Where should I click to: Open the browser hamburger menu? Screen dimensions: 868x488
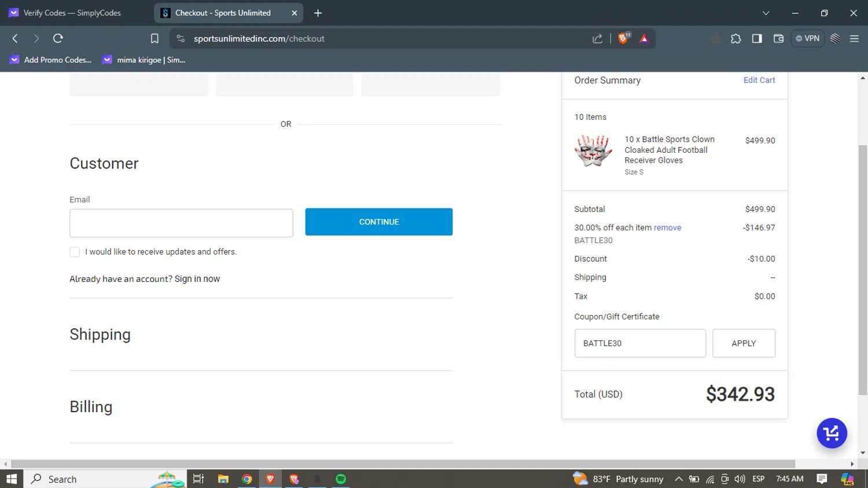854,39
